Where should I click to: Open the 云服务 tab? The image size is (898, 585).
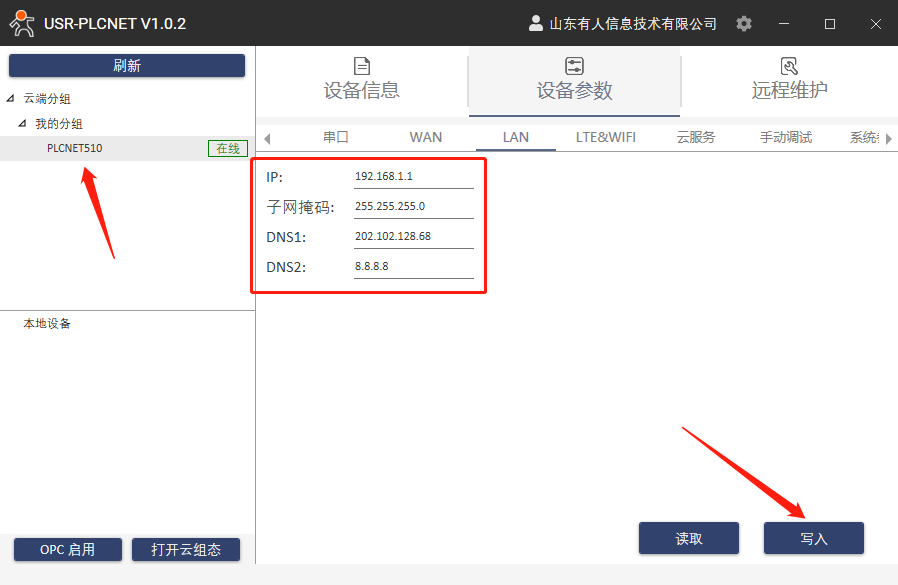(x=696, y=137)
